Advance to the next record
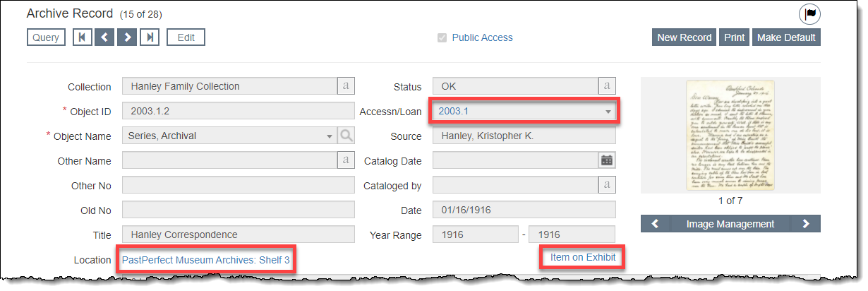Viewport: 868px width, 291px height. (x=126, y=37)
